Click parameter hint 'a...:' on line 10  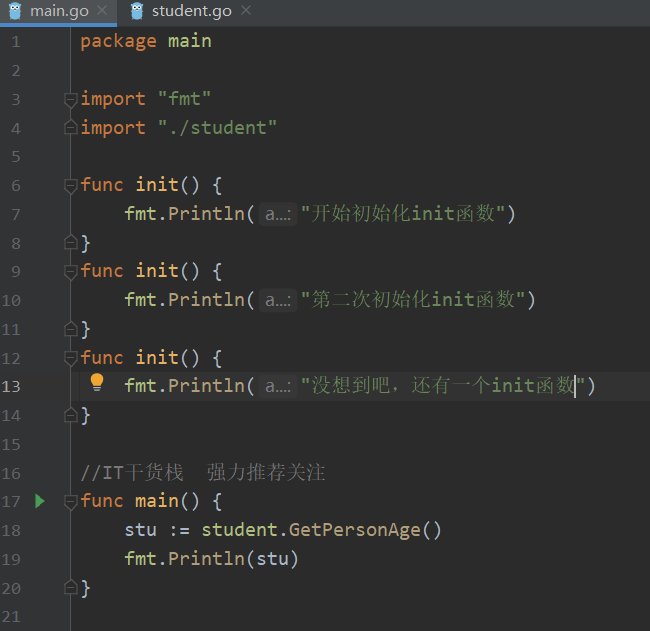(278, 300)
